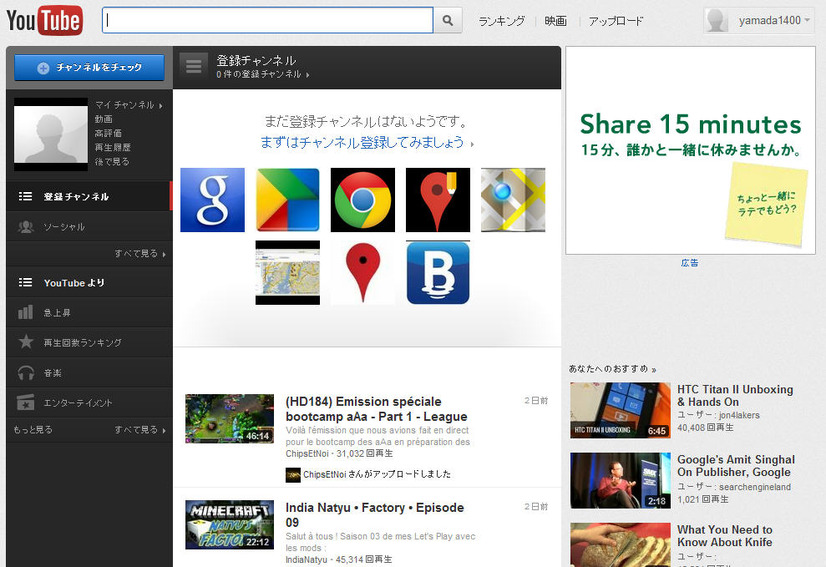Open 再生履歴 under profile
The width and height of the screenshot is (826, 567).
click(112, 148)
